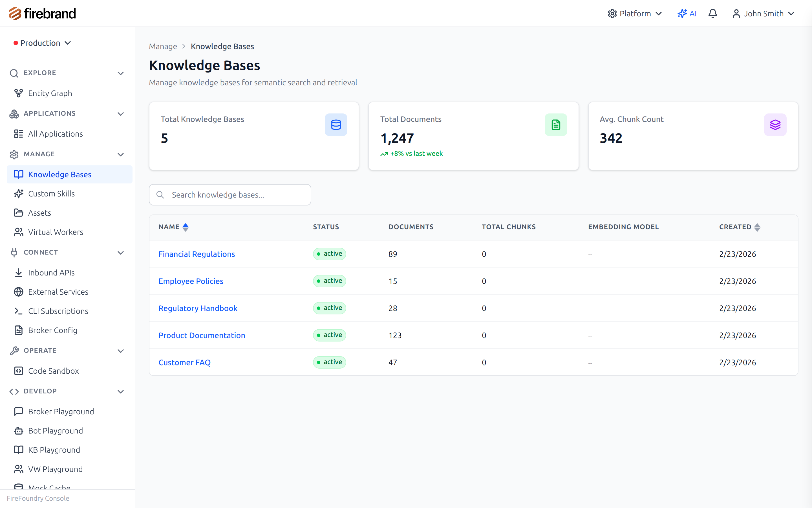The image size is (812, 508).
Task: Click the STATUS column header
Action: pos(326,227)
